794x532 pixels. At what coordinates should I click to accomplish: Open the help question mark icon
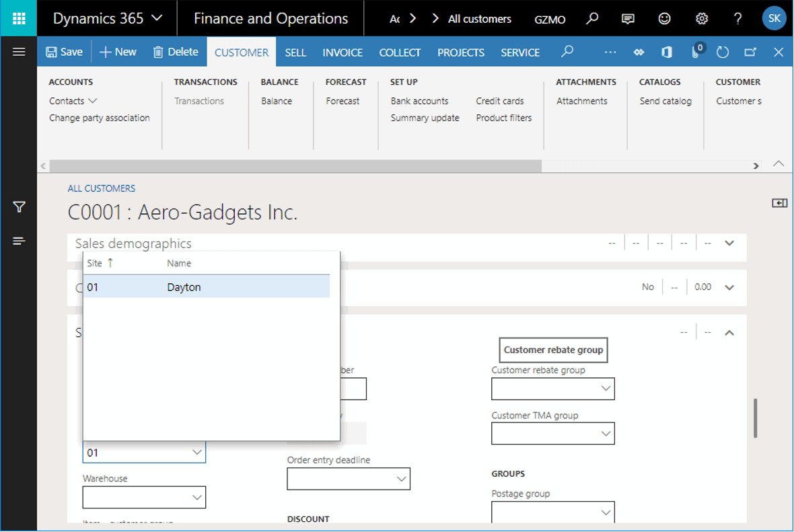pyautogui.click(x=737, y=19)
